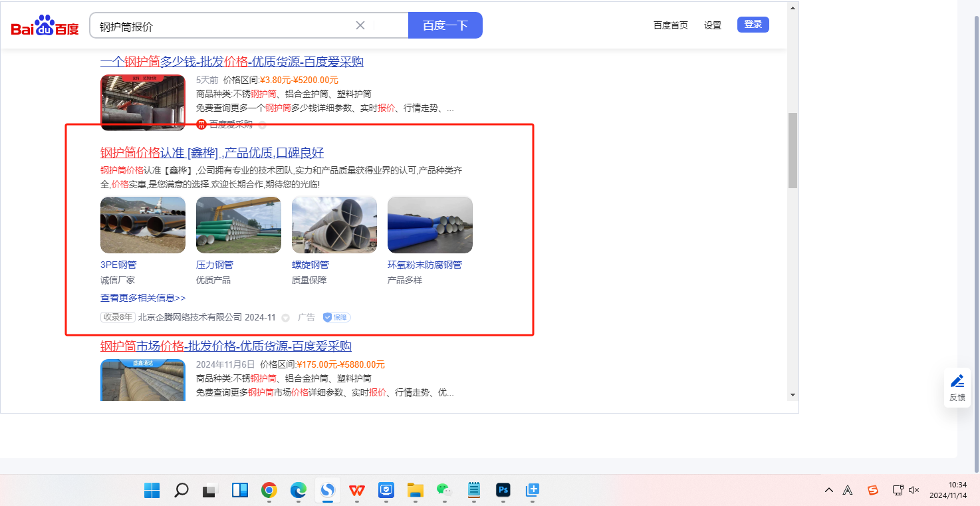Open WPS Office from the taskbar
This screenshot has width=980, height=506.
[357, 491]
